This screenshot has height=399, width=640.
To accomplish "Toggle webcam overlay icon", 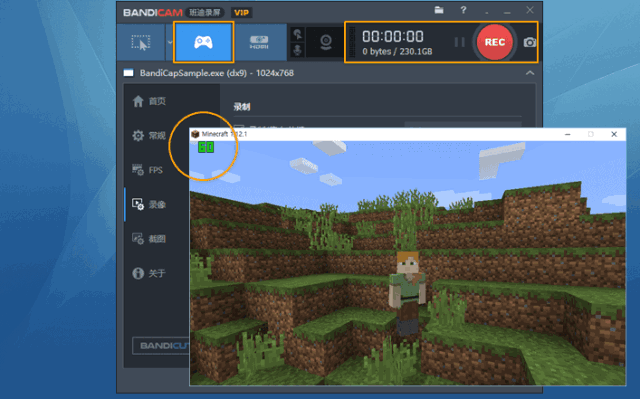I will 326,42.
